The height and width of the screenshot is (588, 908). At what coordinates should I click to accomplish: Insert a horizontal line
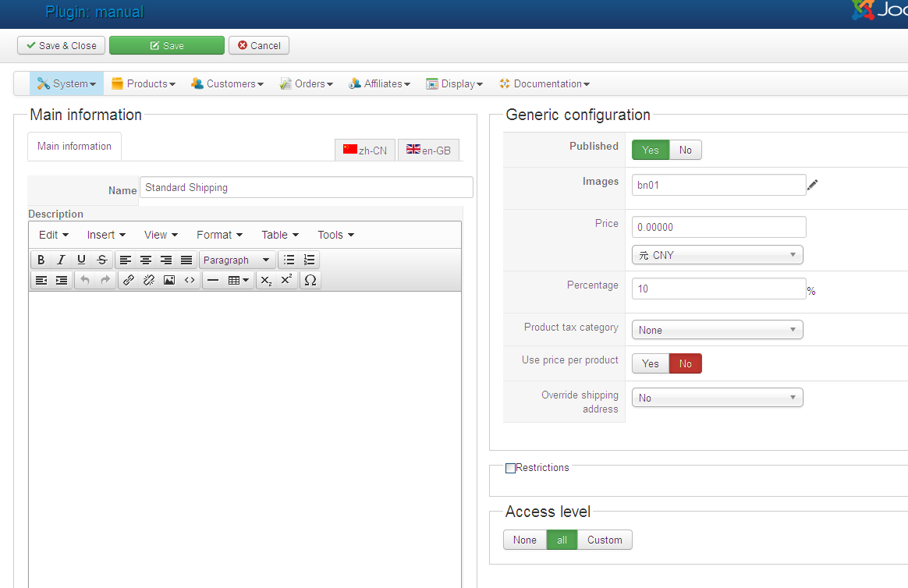click(x=213, y=280)
